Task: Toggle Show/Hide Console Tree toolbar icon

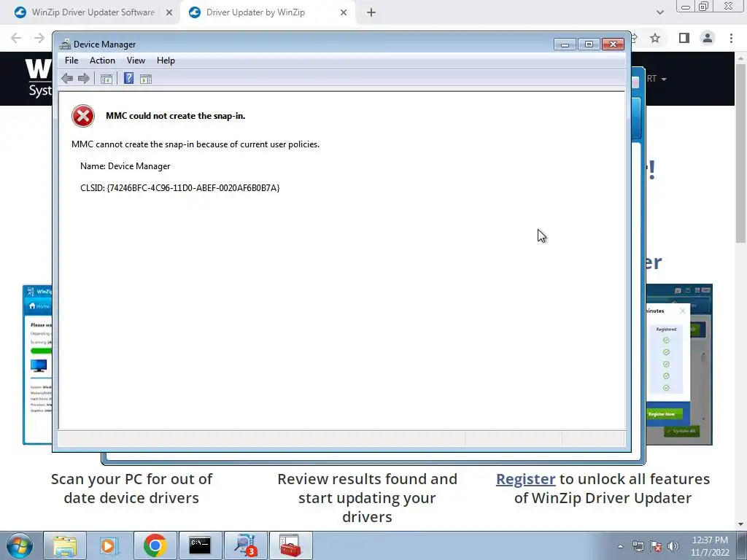Action: [107, 79]
